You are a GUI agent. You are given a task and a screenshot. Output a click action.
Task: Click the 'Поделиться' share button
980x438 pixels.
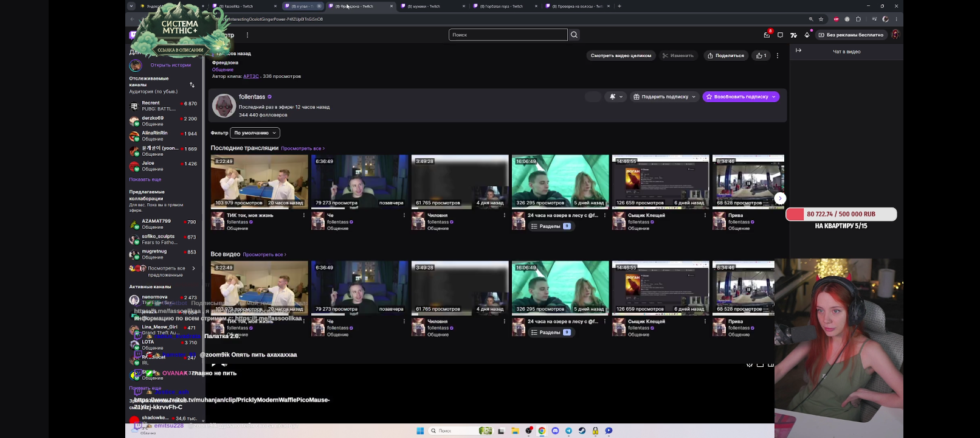pyautogui.click(x=726, y=55)
